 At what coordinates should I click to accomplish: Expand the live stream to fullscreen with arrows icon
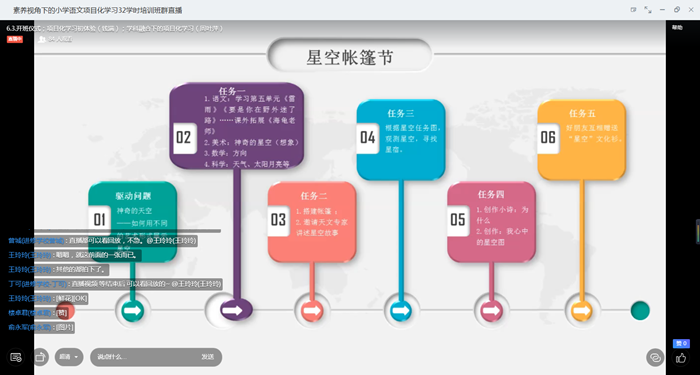tap(648, 10)
